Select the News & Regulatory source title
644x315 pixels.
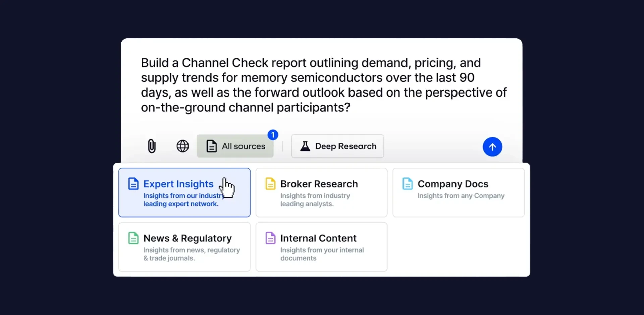pyautogui.click(x=187, y=238)
